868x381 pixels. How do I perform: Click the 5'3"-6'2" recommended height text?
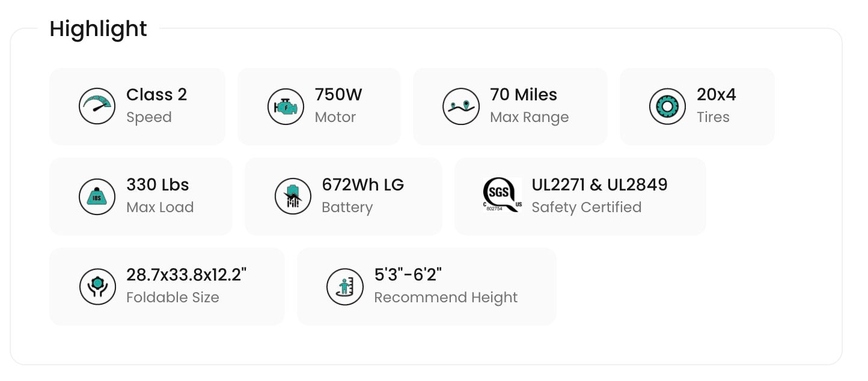408,275
